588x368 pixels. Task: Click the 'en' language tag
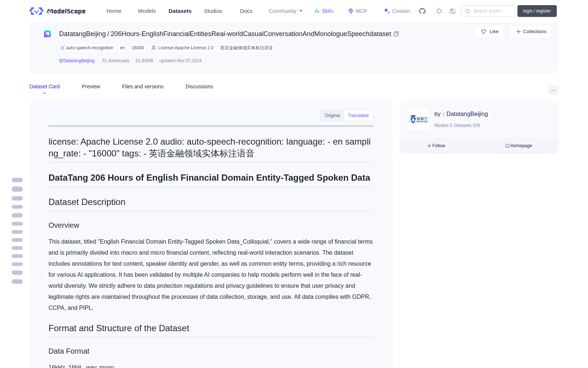[122, 48]
